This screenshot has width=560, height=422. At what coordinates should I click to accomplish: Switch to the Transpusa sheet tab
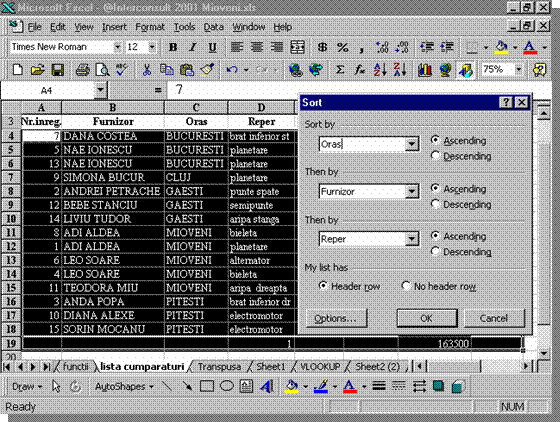coord(219,367)
